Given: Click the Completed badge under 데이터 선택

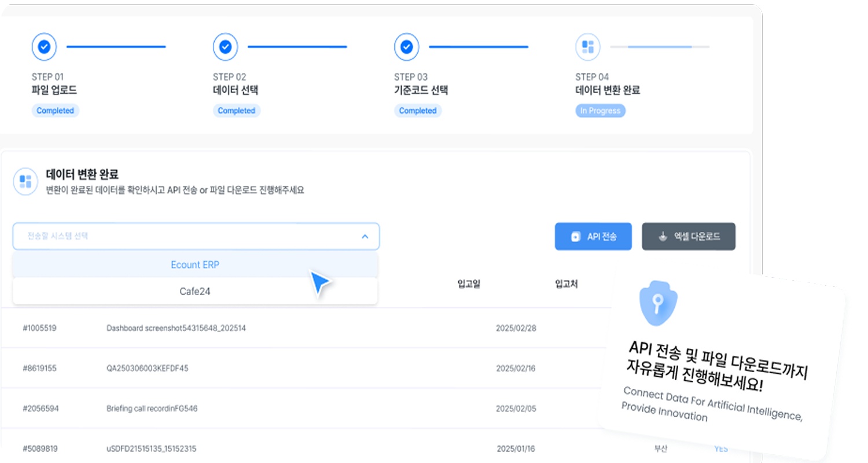Looking at the screenshot, I should [x=237, y=111].
